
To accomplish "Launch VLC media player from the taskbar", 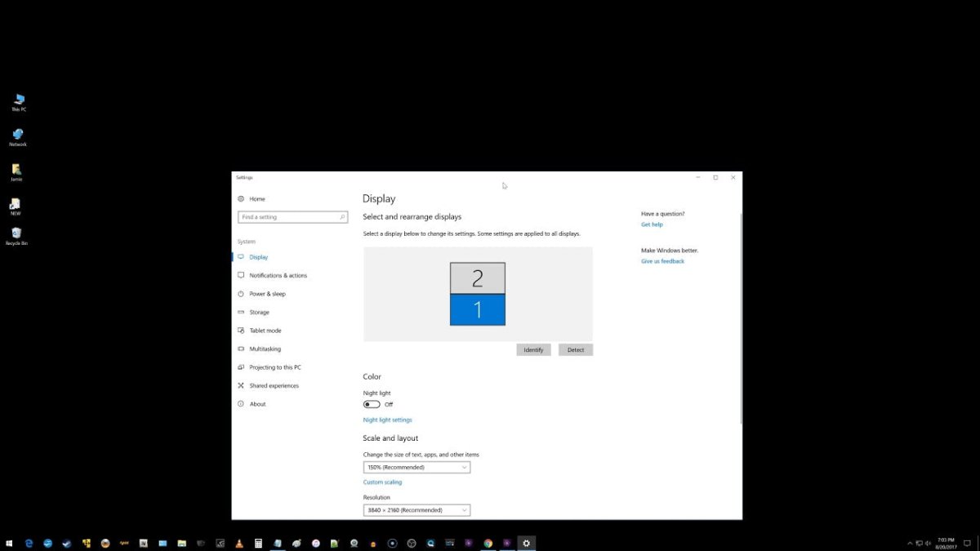I will point(238,543).
